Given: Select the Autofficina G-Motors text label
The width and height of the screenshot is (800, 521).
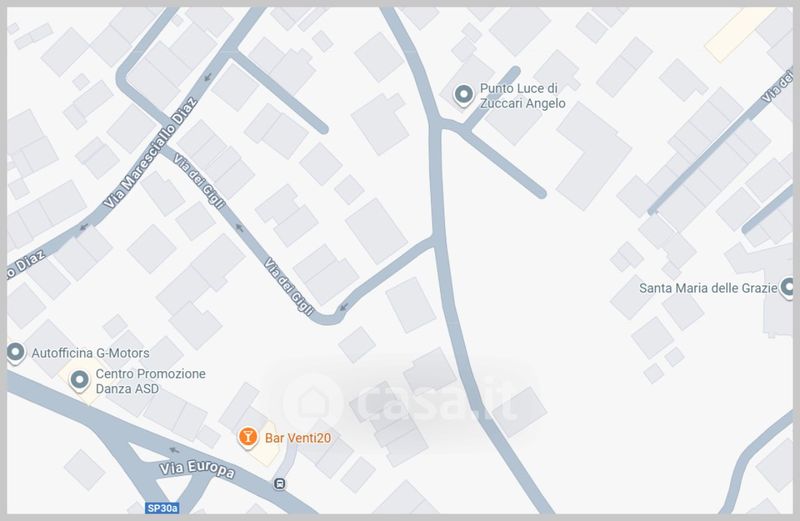Looking at the screenshot, I should [x=90, y=353].
